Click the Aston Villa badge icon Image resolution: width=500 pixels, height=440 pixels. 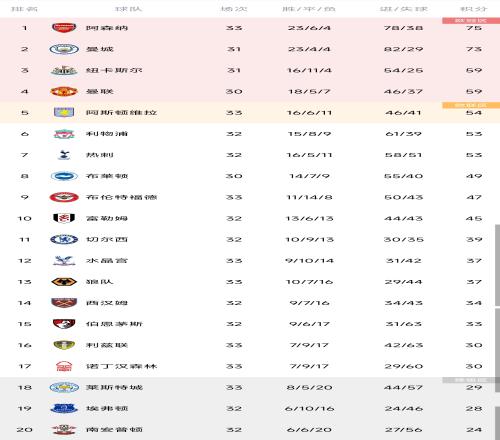pos(64,112)
